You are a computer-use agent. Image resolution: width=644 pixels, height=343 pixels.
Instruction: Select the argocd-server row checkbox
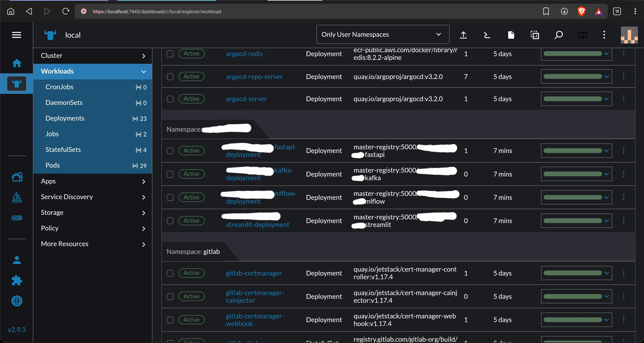(x=170, y=99)
